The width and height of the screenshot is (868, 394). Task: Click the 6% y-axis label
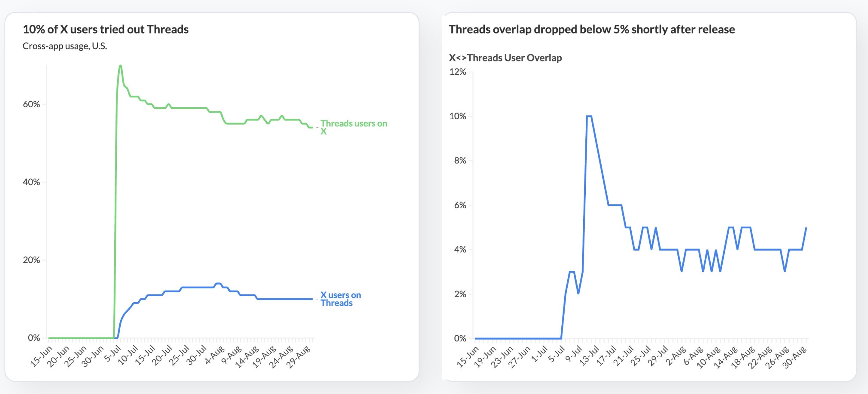[460, 205]
